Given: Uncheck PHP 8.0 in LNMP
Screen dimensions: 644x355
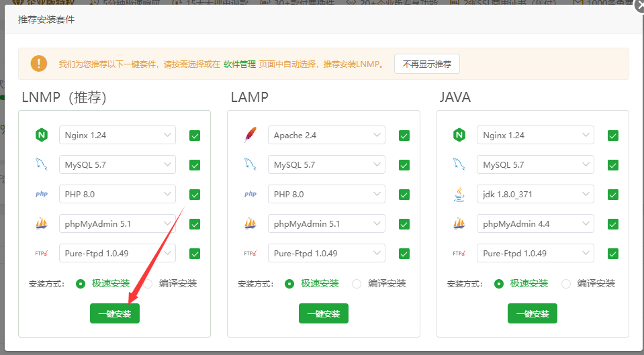Looking at the screenshot, I should (x=195, y=195).
